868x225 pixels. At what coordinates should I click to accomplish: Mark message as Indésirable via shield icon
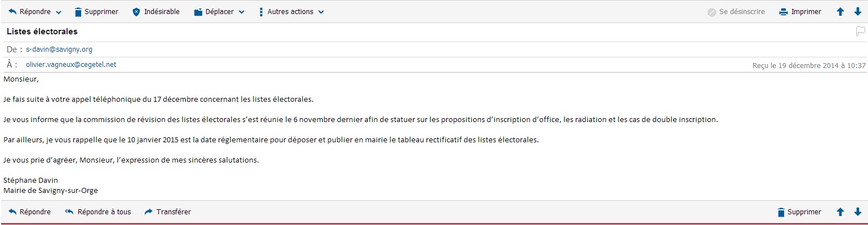coord(136,12)
